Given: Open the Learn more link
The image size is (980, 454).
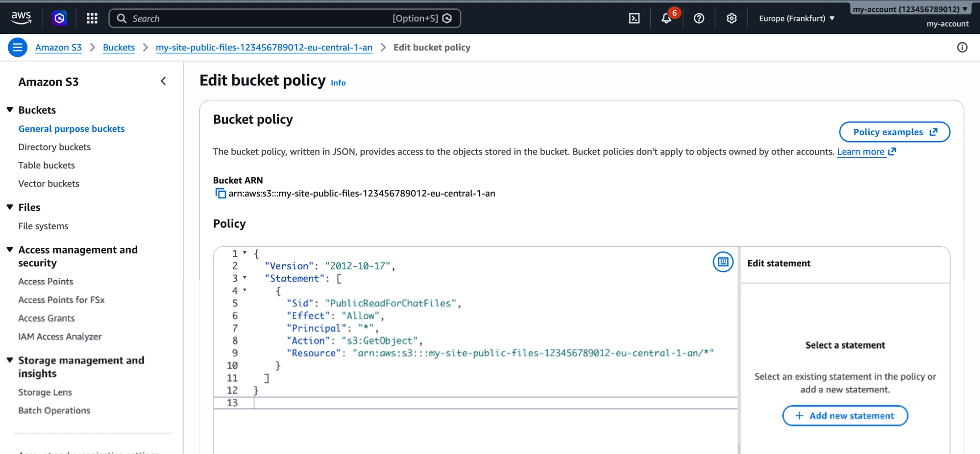Looking at the screenshot, I should tap(866, 152).
